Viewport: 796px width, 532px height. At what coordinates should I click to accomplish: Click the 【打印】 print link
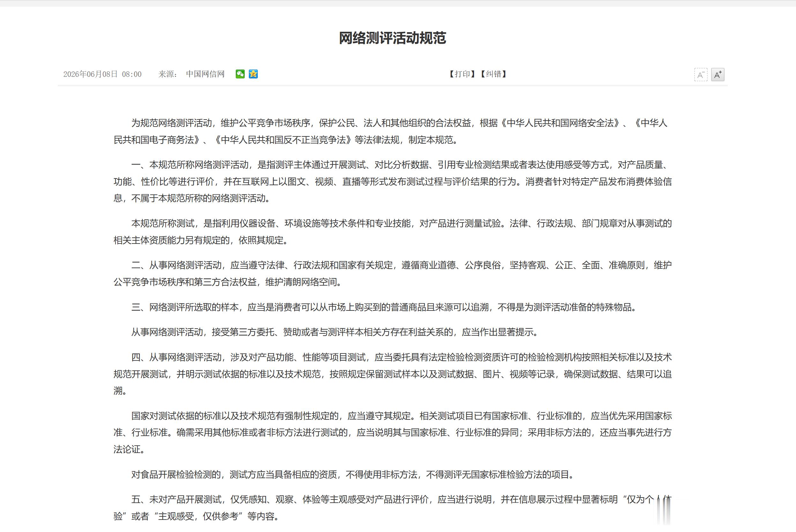pyautogui.click(x=462, y=74)
